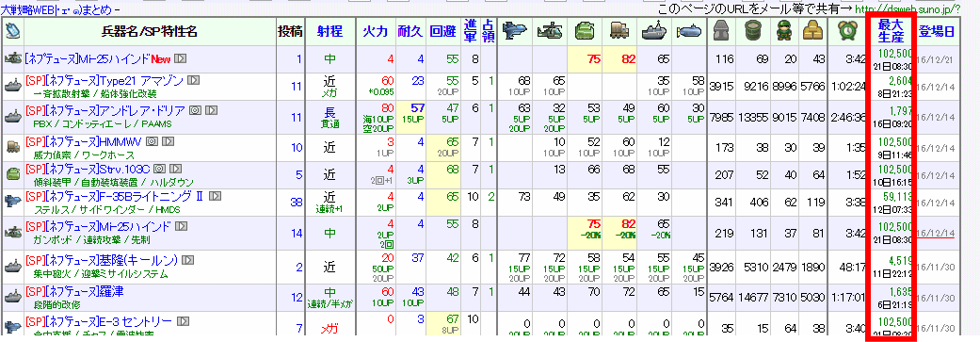Sort table by 耐久 column header

tap(410, 32)
